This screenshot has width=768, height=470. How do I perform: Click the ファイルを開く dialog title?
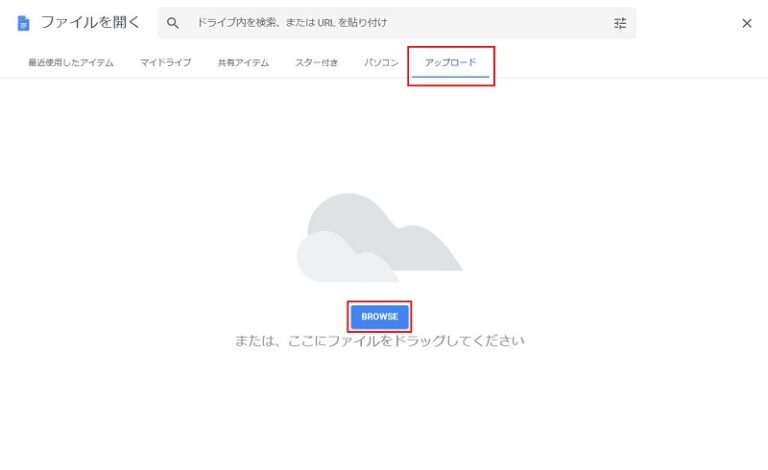pos(90,23)
